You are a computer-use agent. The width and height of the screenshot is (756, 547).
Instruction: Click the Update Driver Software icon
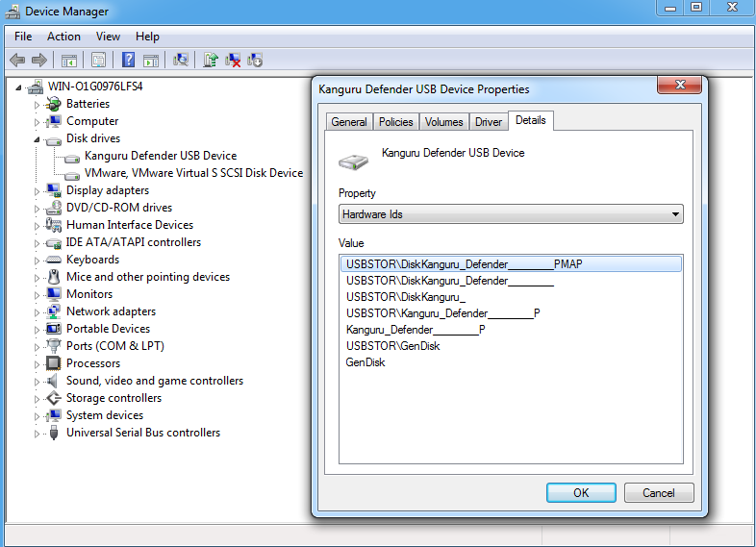[x=211, y=60]
